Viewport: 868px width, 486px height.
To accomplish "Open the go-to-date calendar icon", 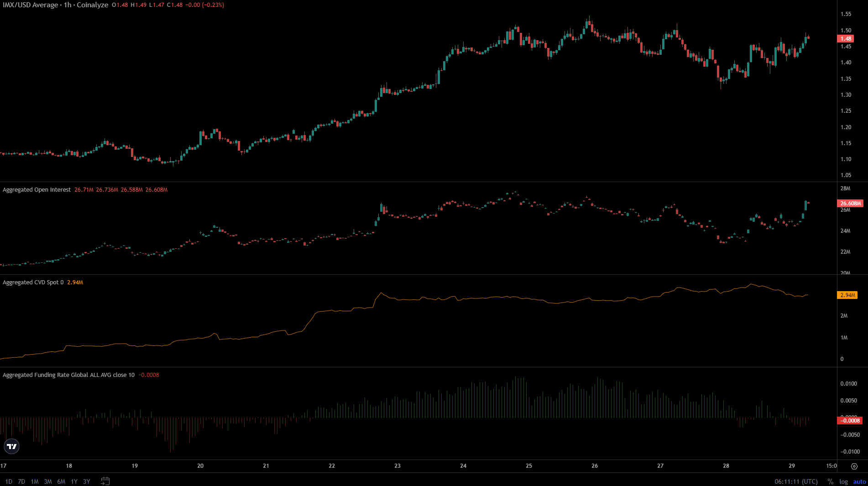I will point(105,481).
